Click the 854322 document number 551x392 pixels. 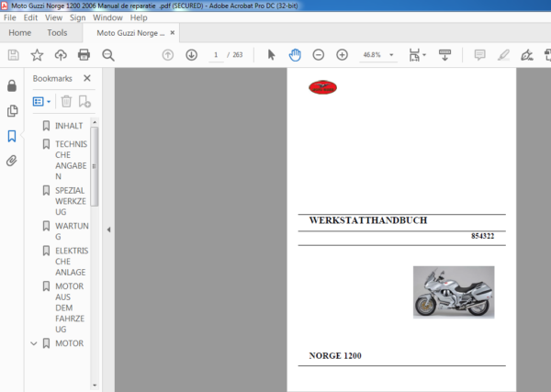tap(482, 236)
